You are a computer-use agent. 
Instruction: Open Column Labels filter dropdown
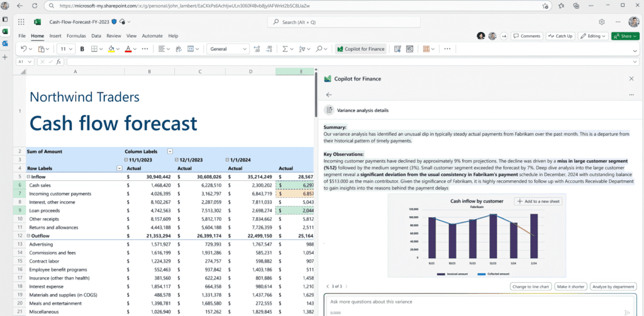click(170, 151)
